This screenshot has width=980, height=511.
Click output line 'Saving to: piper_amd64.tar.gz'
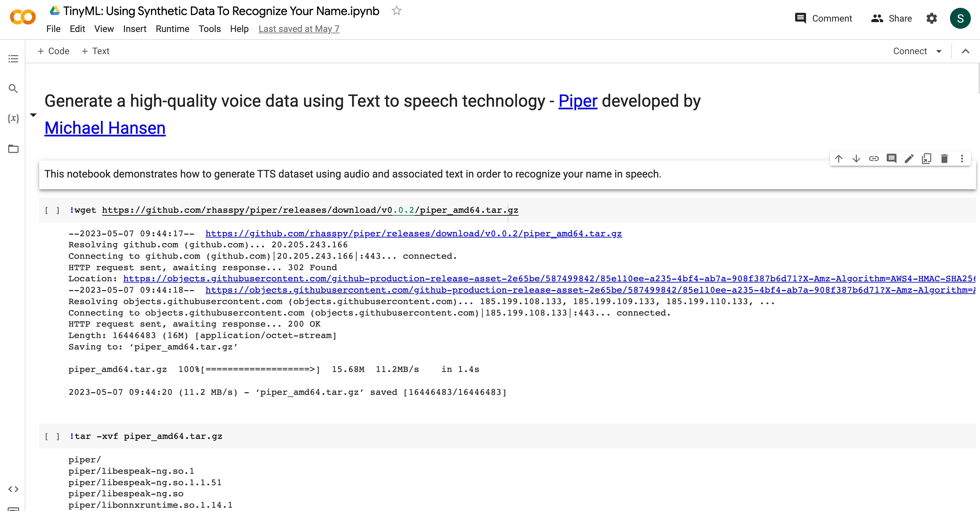point(153,347)
